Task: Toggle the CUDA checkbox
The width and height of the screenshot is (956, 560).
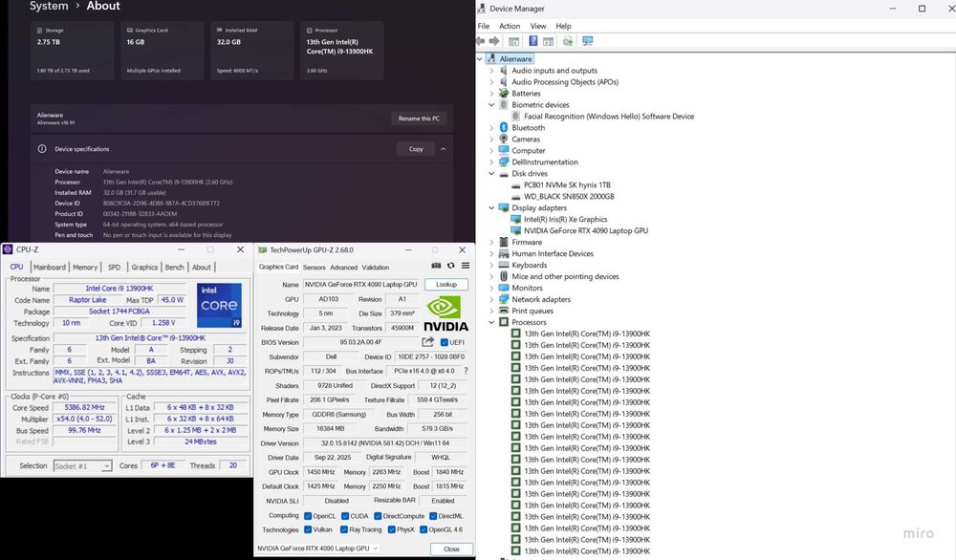Action: pos(345,516)
